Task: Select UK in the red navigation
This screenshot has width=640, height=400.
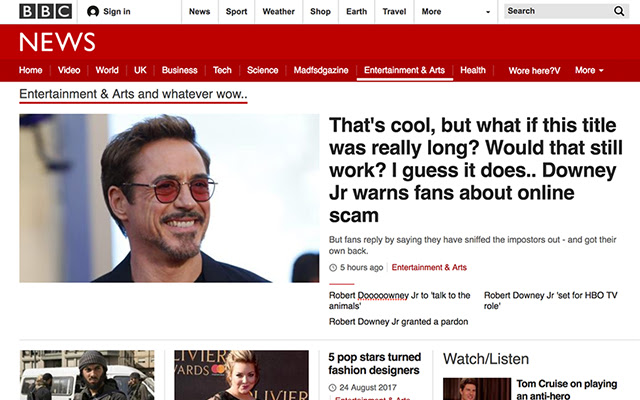Action: 140,70
